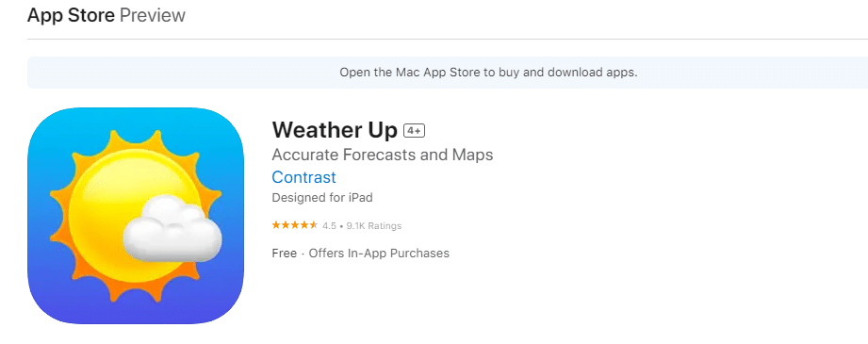Click the Designed for iPad label
This screenshot has width=868, height=344.
[322, 197]
